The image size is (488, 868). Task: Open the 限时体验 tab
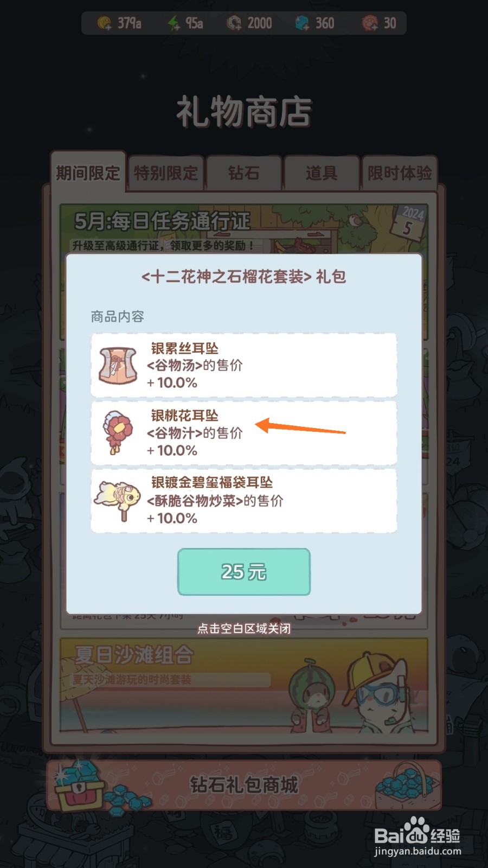coord(400,173)
